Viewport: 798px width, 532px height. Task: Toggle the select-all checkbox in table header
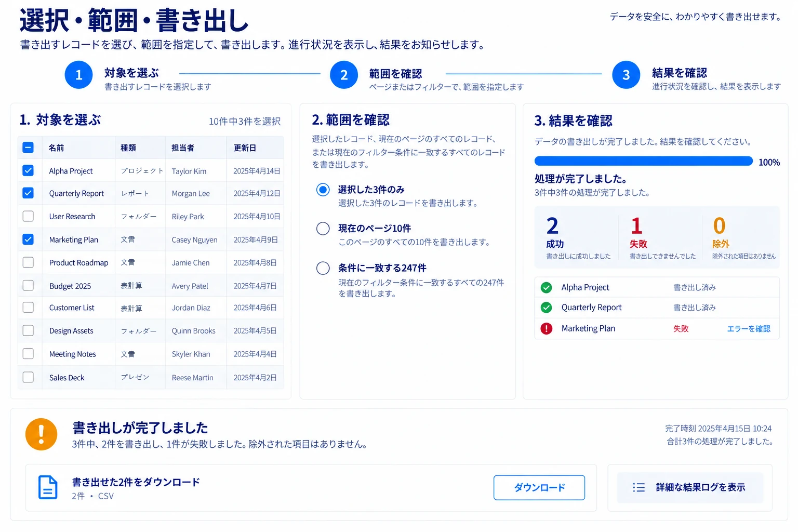pyautogui.click(x=28, y=148)
